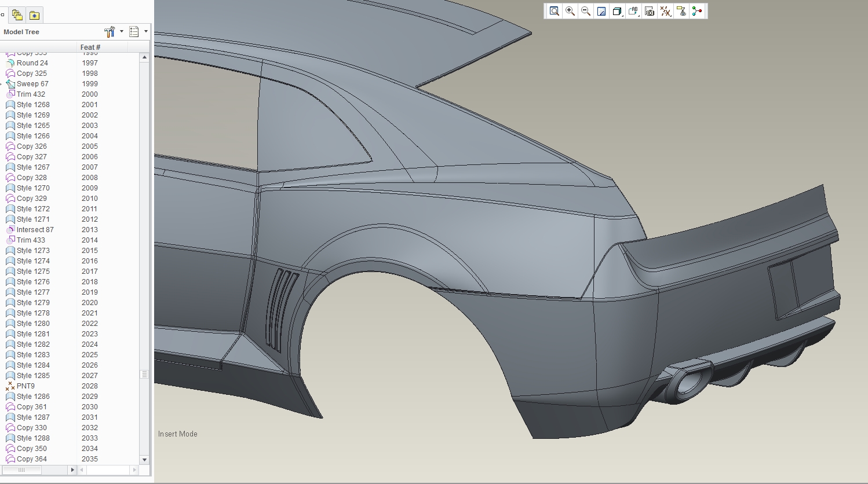Select the Trim 432 feature
The height and width of the screenshot is (484, 868).
coord(31,94)
